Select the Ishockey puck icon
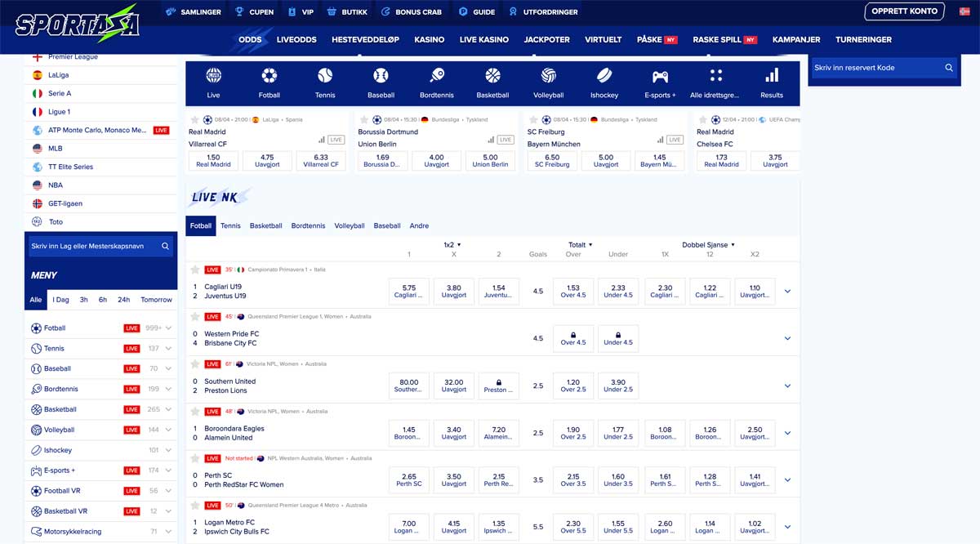The image size is (980, 544). tap(604, 76)
